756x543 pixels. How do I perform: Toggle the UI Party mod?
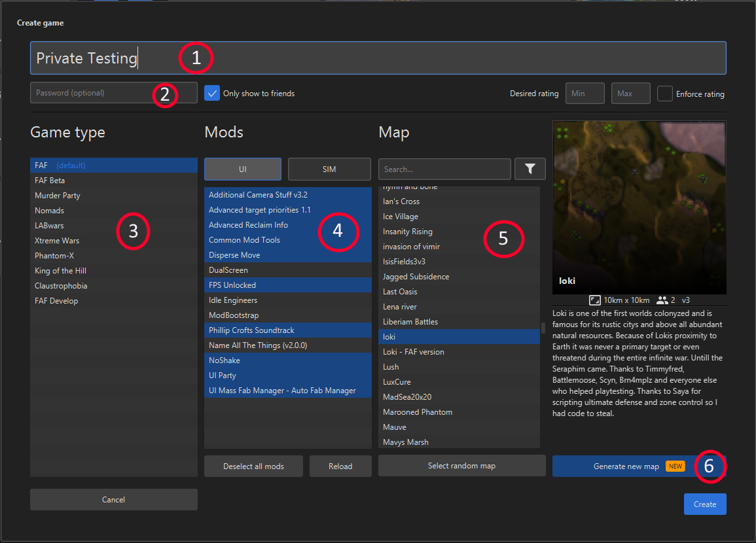(x=288, y=376)
